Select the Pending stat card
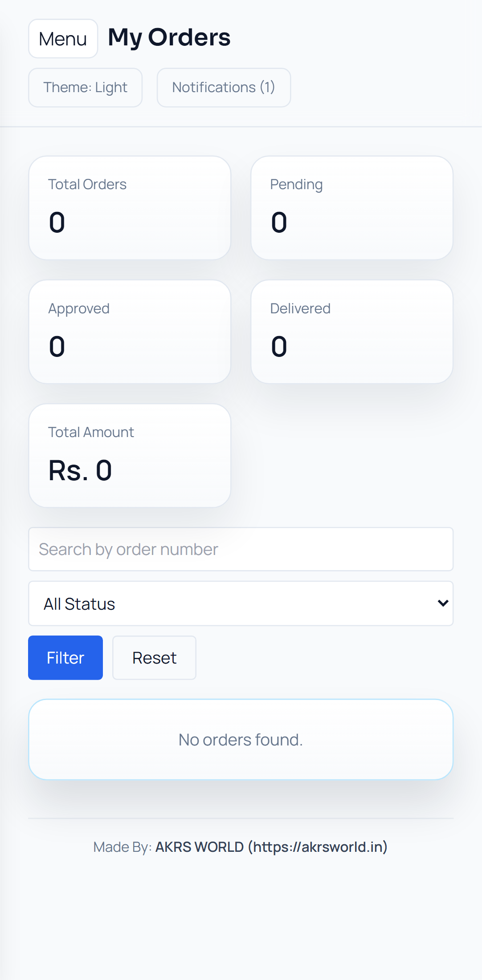The width and height of the screenshot is (482, 980). click(352, 207)
